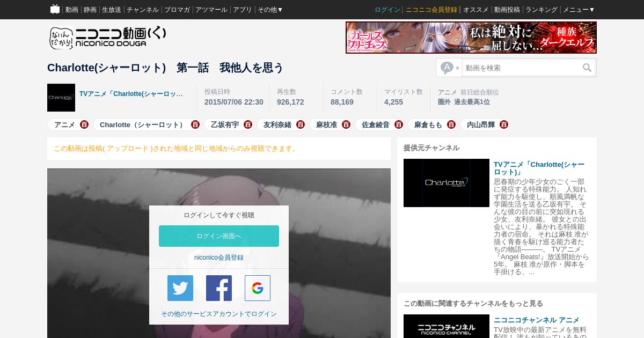This screenshot has height=338, width=644.
Task: Select the Charlotte（シャーロット） tag
Action: [143, 124]
